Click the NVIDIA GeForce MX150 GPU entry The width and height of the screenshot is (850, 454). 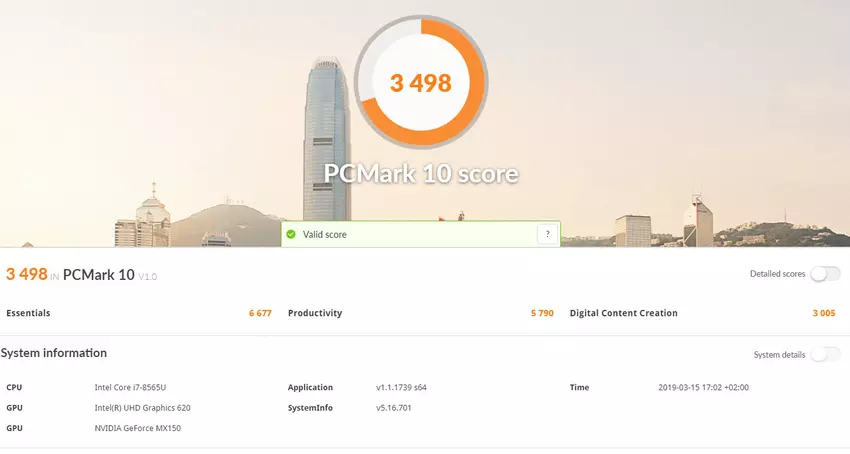click(x=138, y=428)
